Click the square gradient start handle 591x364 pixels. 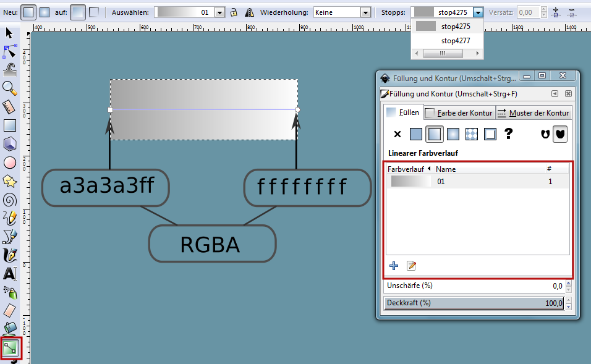(x=110, y=109)
